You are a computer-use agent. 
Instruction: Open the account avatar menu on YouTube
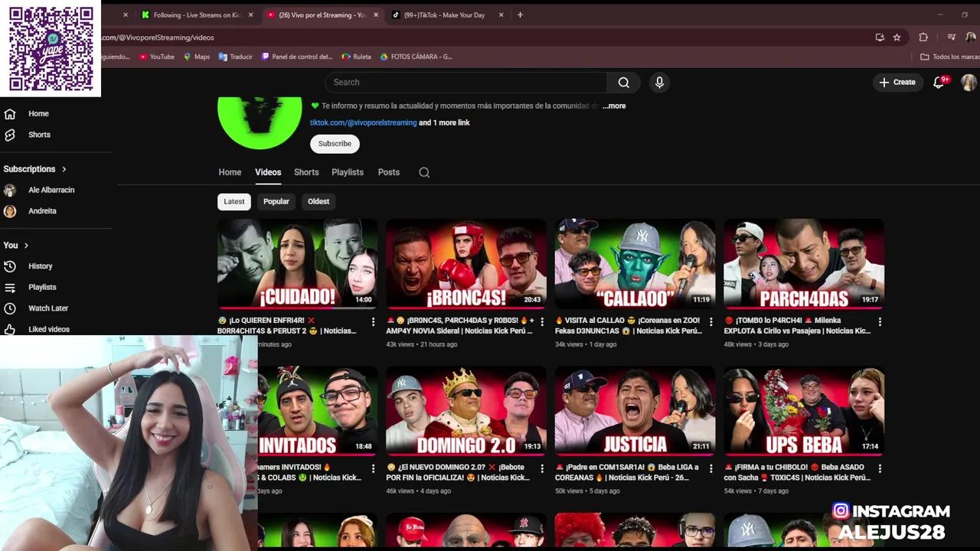click(x=969, y=83)
